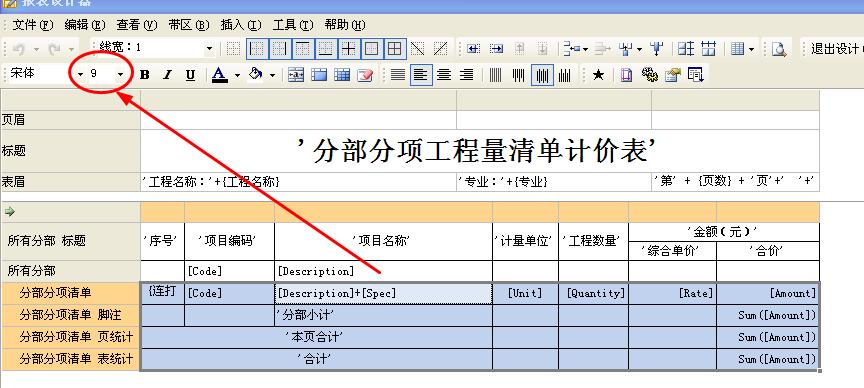Image resolution: width=864 pixels, height=388 pixels.
Task: Click the insert text field icon
Action: coord(296,75)
